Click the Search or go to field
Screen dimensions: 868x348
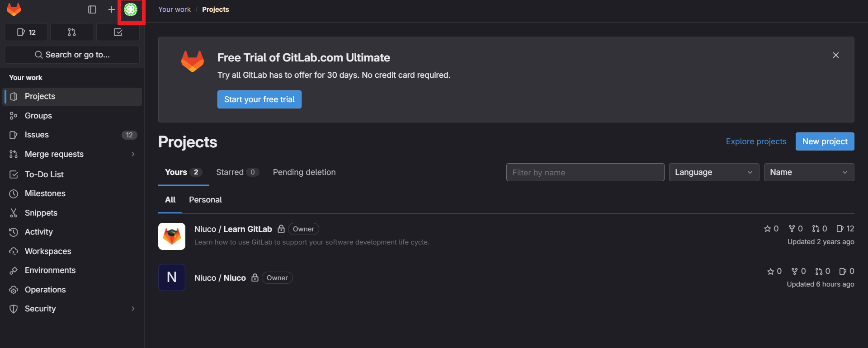coord(72,55)
